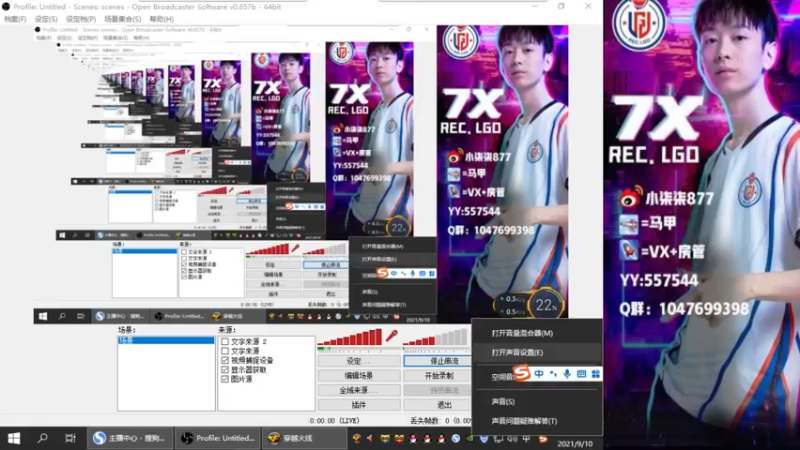The image size is (800, 450).
Task: Start recording with 开始录制 button
Action: [439, 376]
